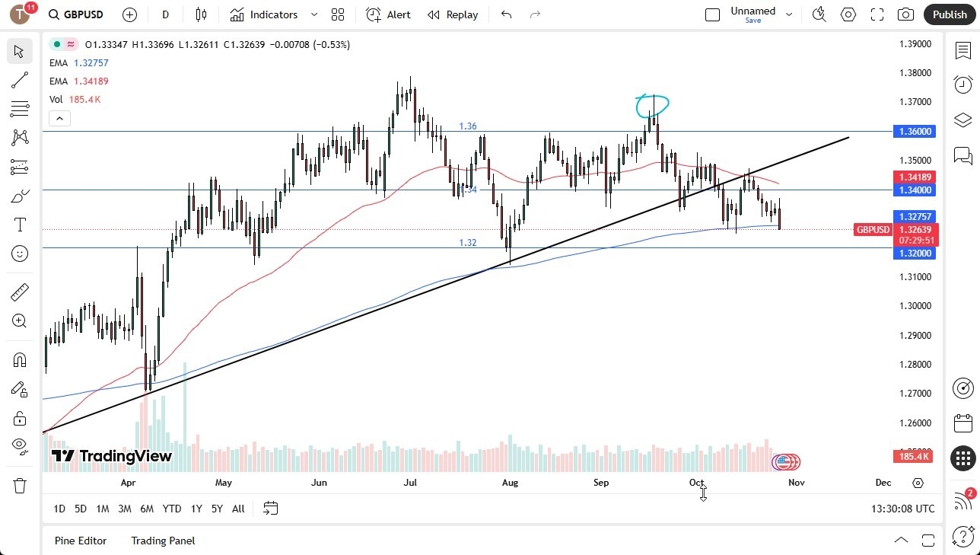980x555 pixels.
Task: Open the Object Tree layers panel
Action: [963, 120]
